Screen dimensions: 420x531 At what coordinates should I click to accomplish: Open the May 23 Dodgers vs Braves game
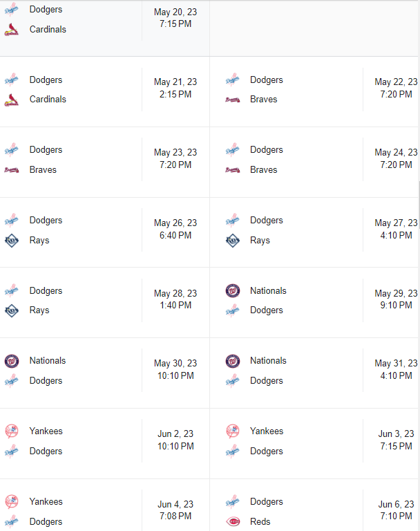coord(104,160)
